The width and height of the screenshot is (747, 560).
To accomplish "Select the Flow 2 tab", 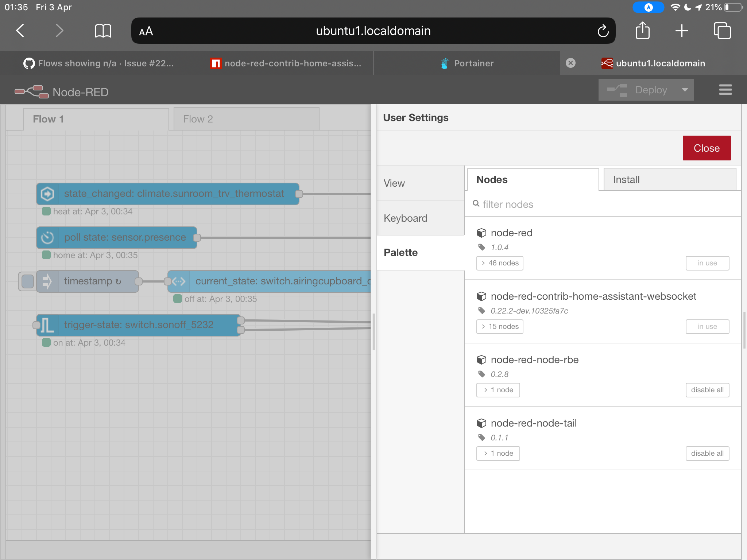I will [246, 119].
